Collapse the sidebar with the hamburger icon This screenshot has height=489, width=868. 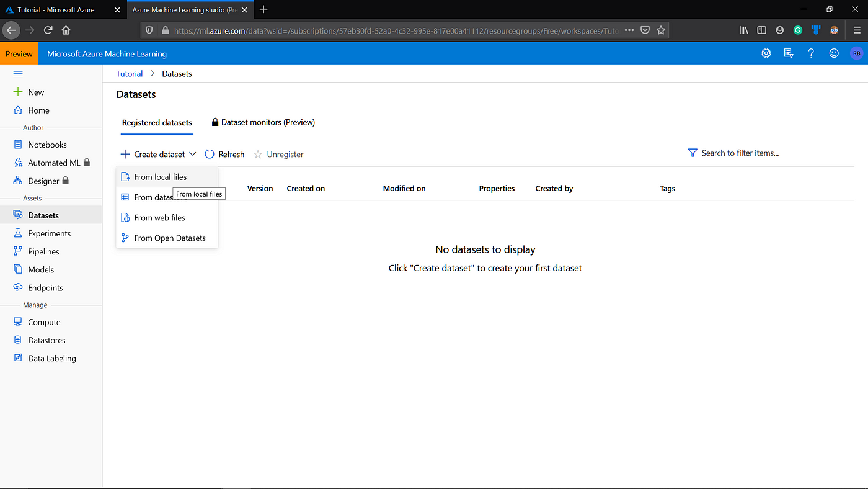tap(18, 74)
